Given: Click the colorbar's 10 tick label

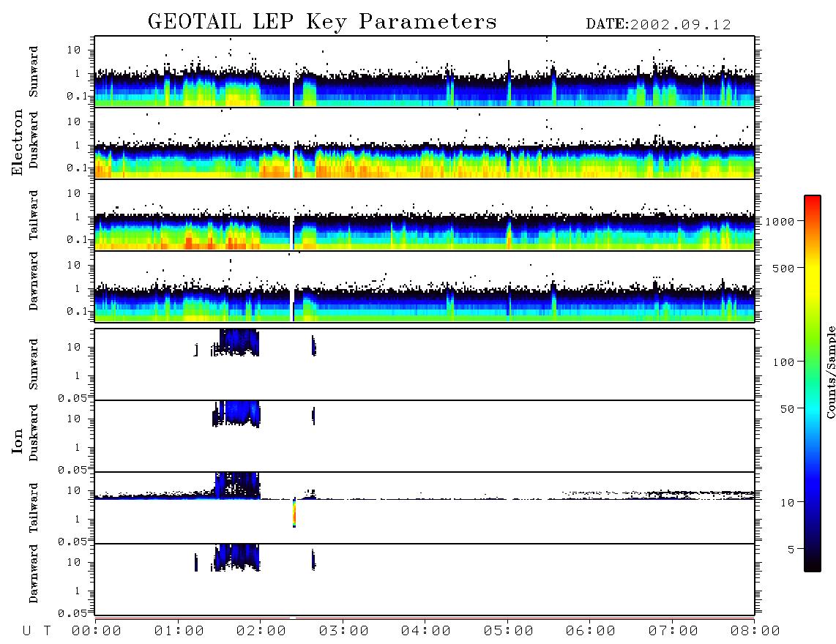Looking at the screenshot, I should (x=786, y=503).
